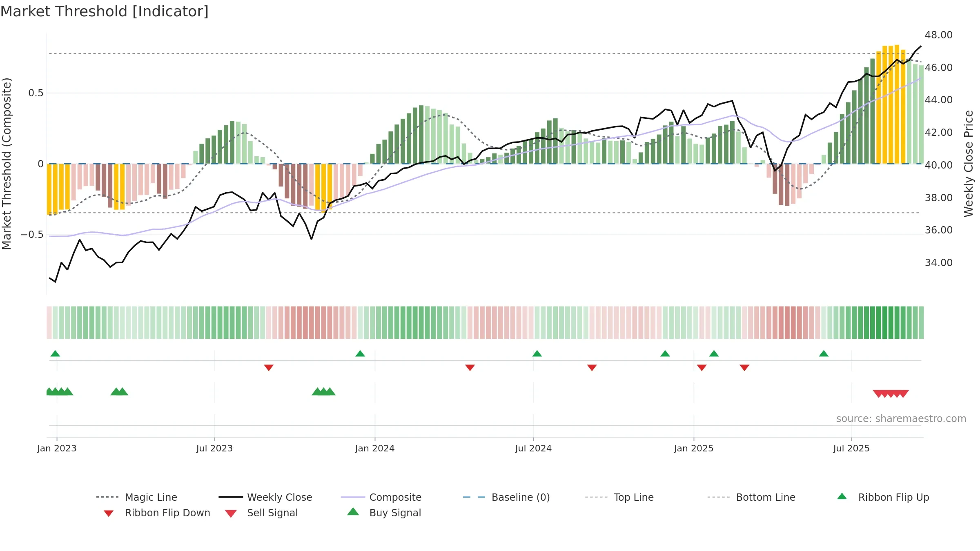The width and height of the screenshot is (980, 551).
Task: Click the 44.00 price axis label
Action: pos(939,100)
